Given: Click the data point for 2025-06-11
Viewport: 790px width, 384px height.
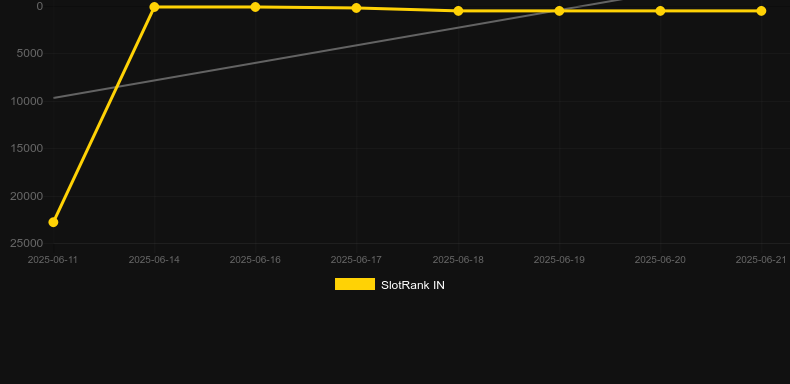Looking at the screenshot, I should point(53,222).
